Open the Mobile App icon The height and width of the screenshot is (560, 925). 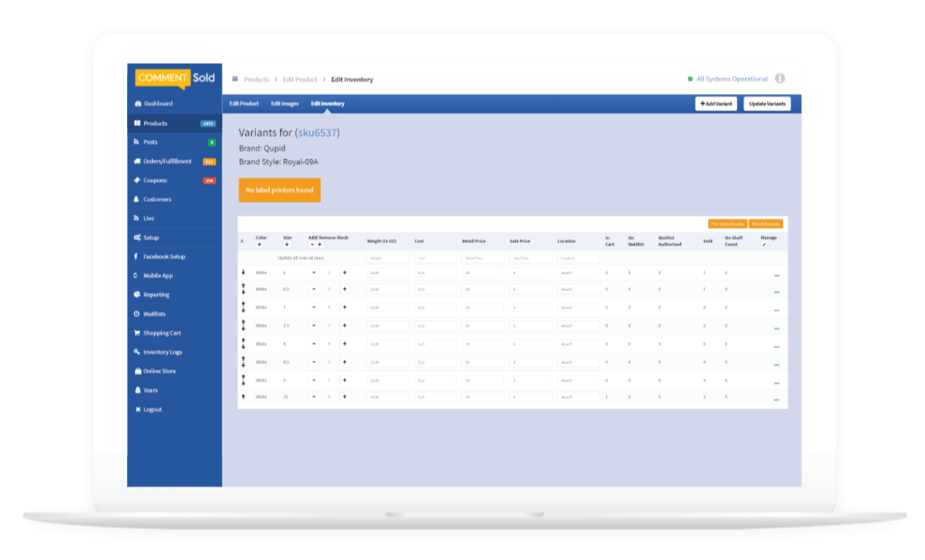click(137, 275)
